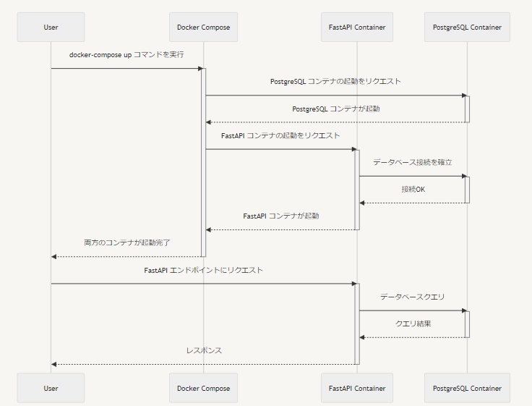Click the bottom PostgreSQL Container participant box
This screenshot has width=532, height=406.
point(467,388)
